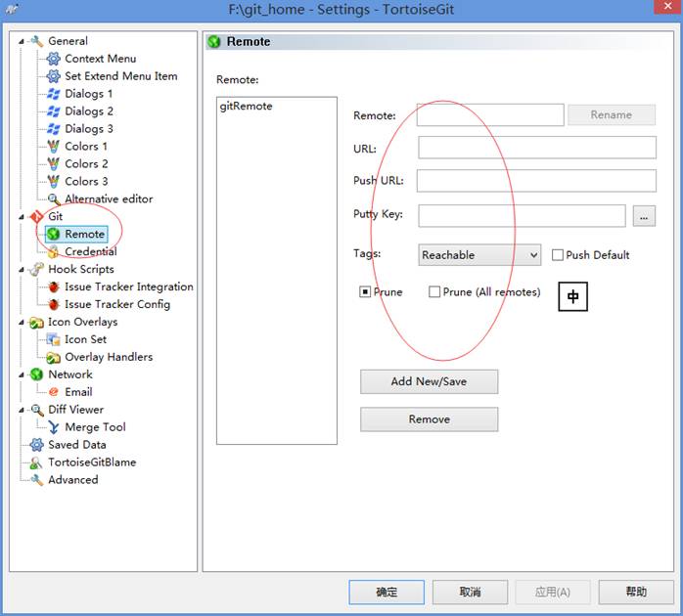Open Issue Tracker Integration page
Screen dimensions: 683x616
click(x=129, y=286)
